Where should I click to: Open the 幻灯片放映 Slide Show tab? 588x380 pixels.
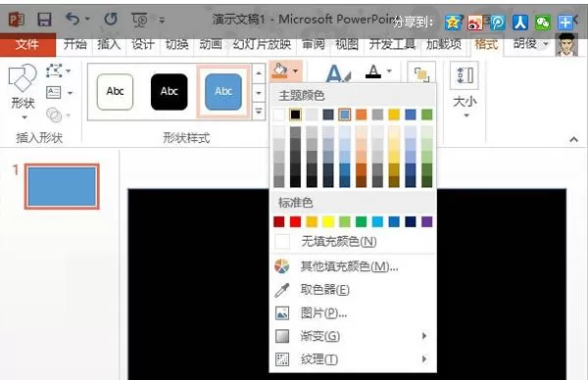tap(262, 44)
